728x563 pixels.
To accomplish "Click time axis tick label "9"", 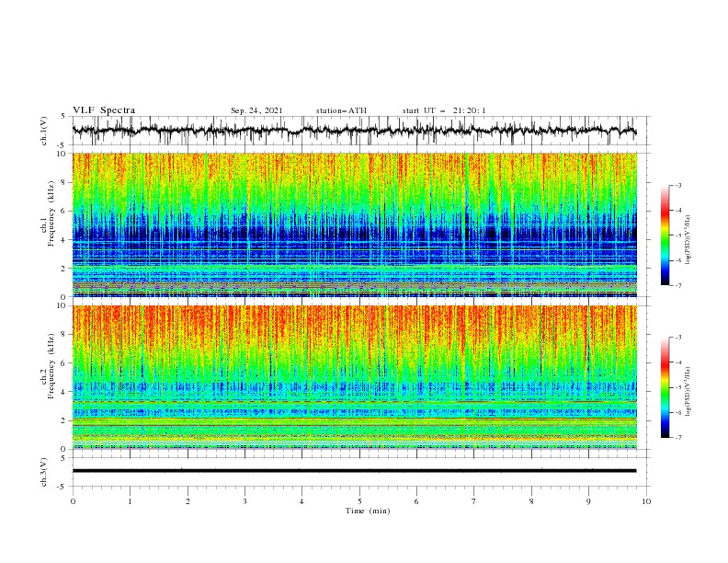I will 588,501.
